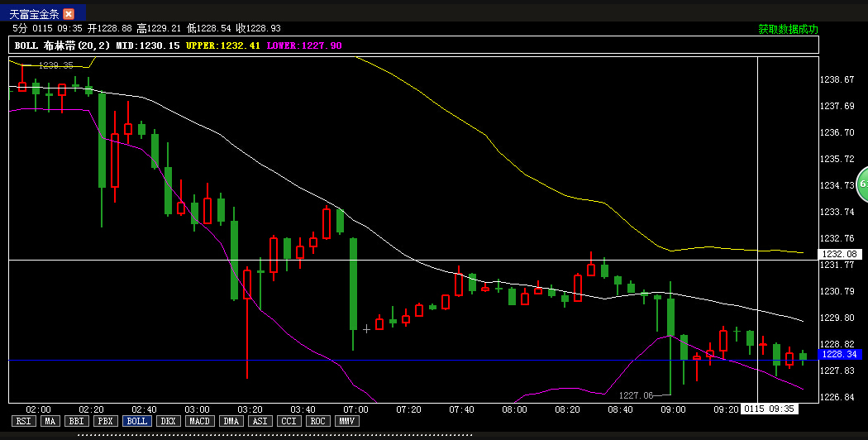
Task: Select the DMA indicator
Action: click(231, 421)
